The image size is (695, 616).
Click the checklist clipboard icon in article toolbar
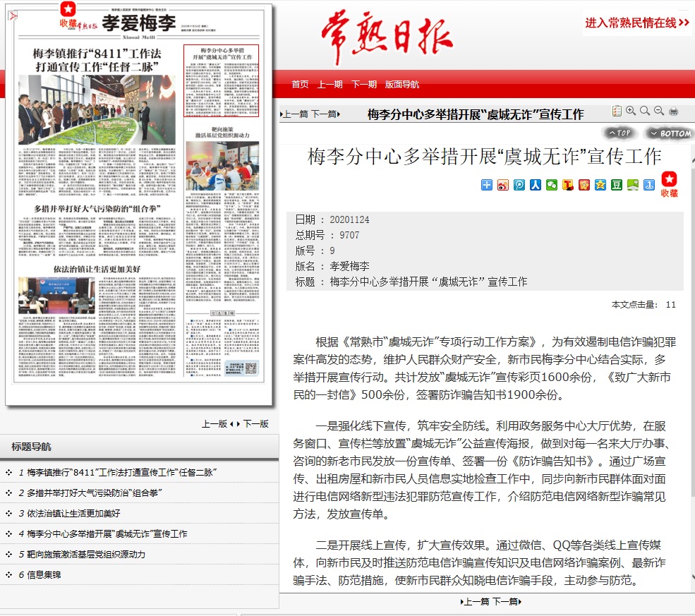click(x=617, y=111)
